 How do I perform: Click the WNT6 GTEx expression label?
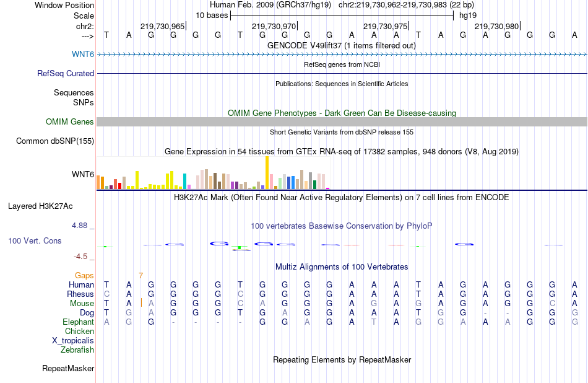pos(83,174)
